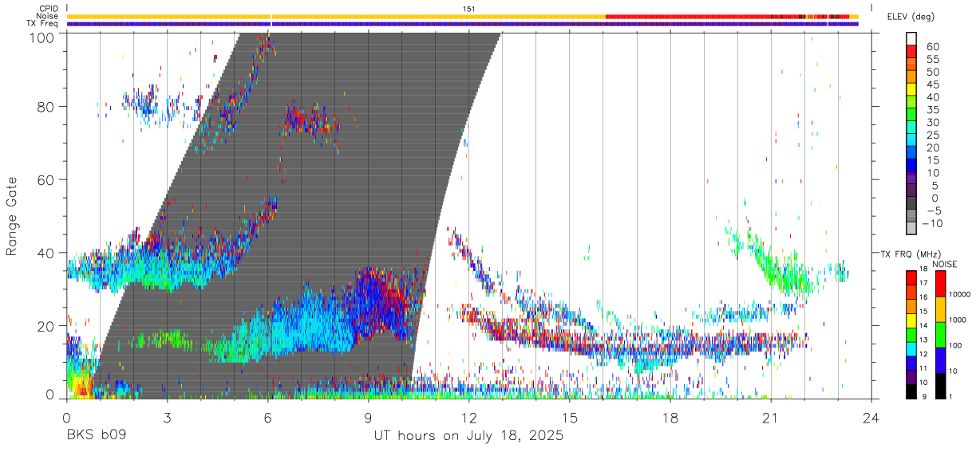
Task: Click yellow TX FRQ color cell between 14 and 15
Action: (x=911, y=320)
